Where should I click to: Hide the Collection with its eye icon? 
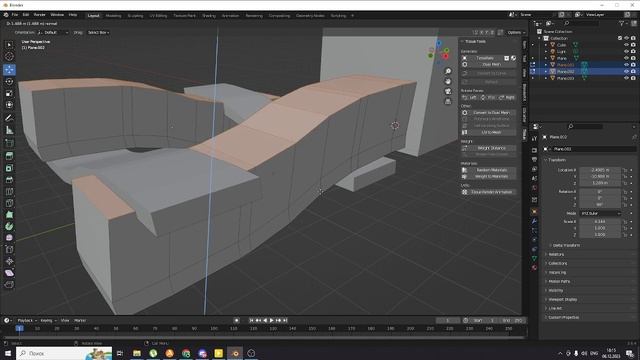point(626,38)
